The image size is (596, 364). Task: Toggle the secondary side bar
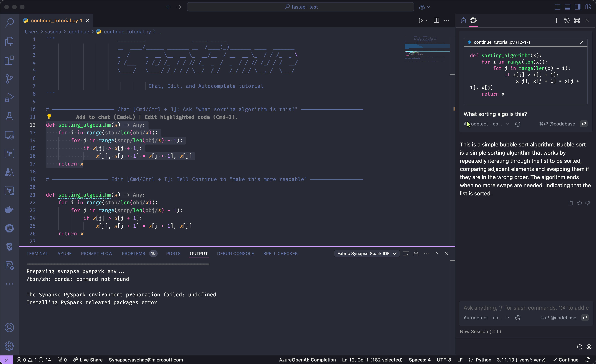click(x=578, y=7)
